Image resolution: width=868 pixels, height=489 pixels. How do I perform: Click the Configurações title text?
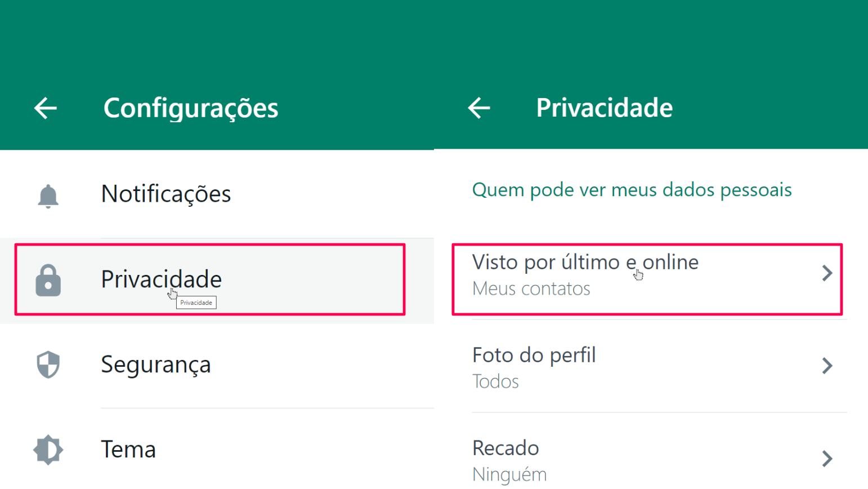point(190,108)
